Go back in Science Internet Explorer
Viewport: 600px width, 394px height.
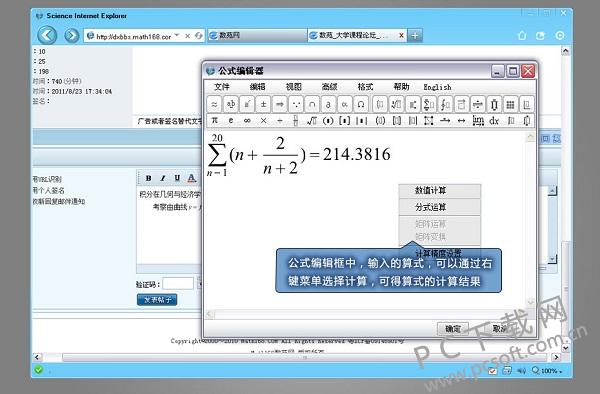[x=47, y=36]
